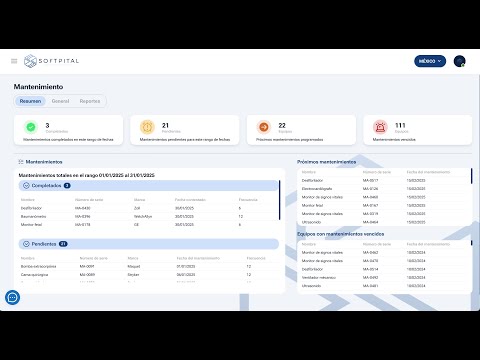Image resolution: width=480 pixels, height=360 pixels.
Task: Select Monitor fetal in Próximos mantenimientos
Action: (x=383, y=205)
